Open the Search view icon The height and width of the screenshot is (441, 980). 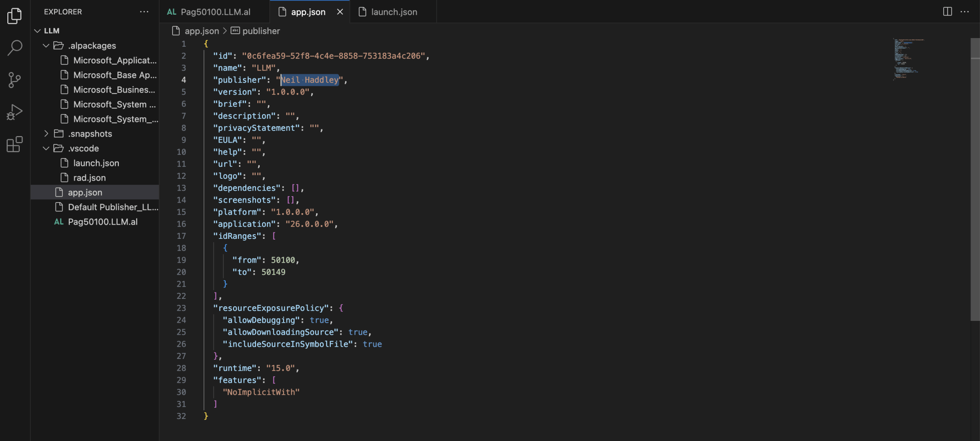15,48
